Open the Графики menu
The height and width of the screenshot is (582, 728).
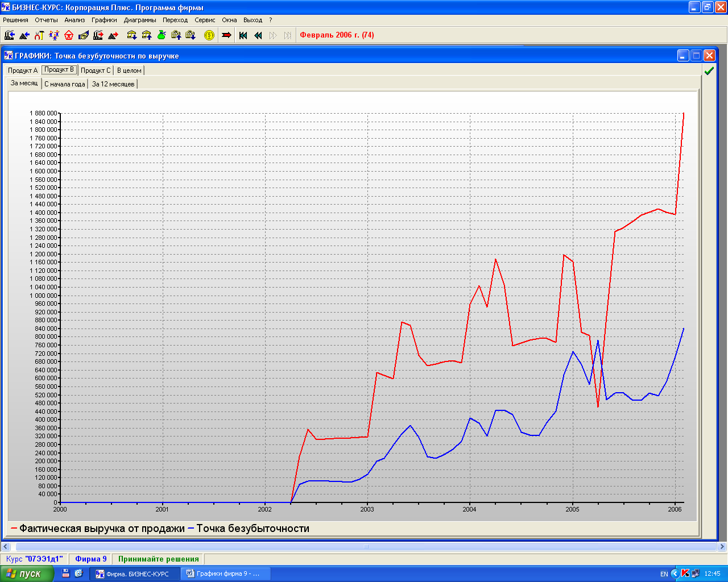point(104,20)
